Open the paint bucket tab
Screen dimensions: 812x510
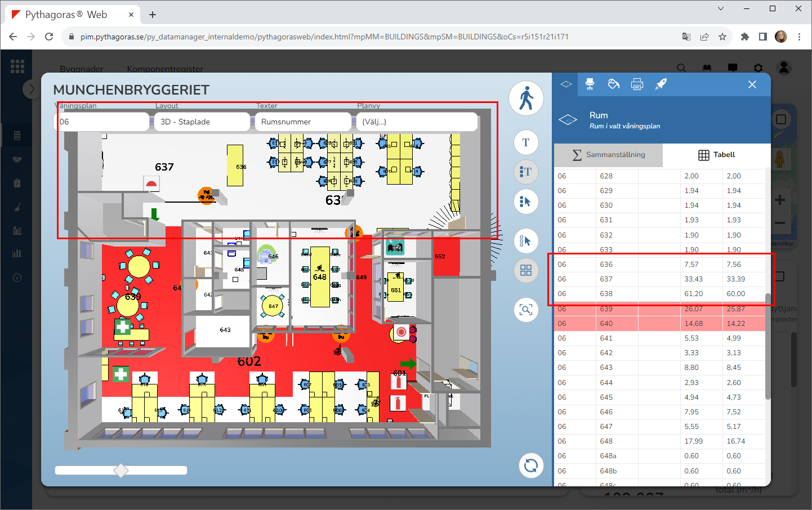(613, 84)
